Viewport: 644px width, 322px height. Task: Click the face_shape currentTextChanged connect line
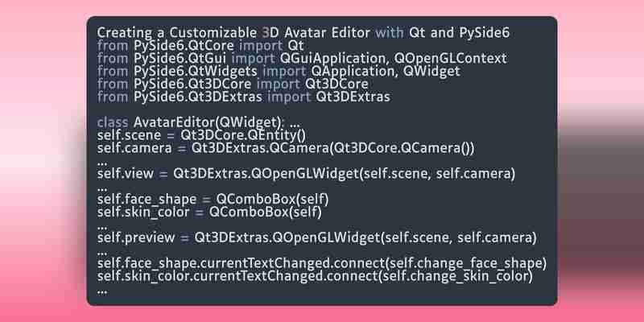[x=321, y=264]
